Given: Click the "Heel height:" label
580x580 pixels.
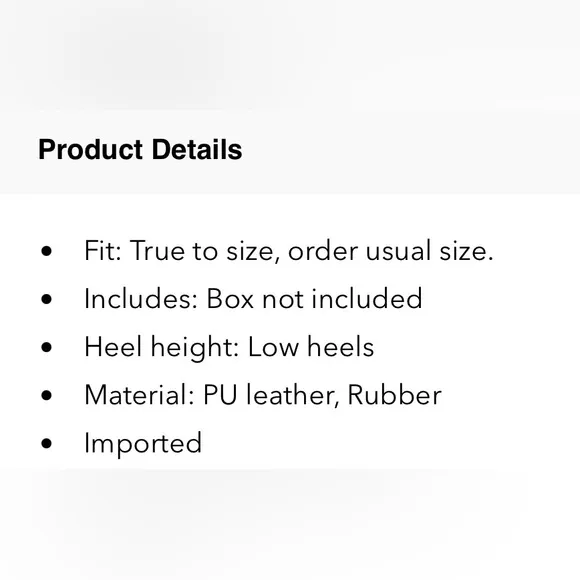Looking at the screenshot, I should [x=162, y=347].
